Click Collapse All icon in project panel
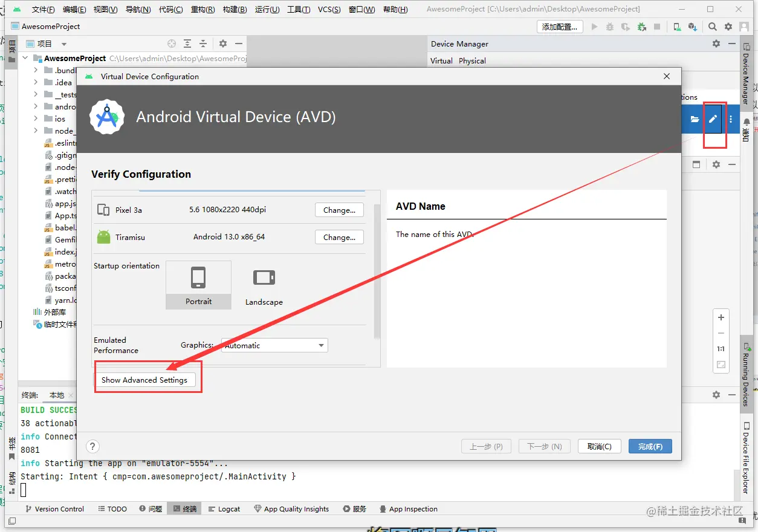The image size is (758, 532). [x=203, y=44]
